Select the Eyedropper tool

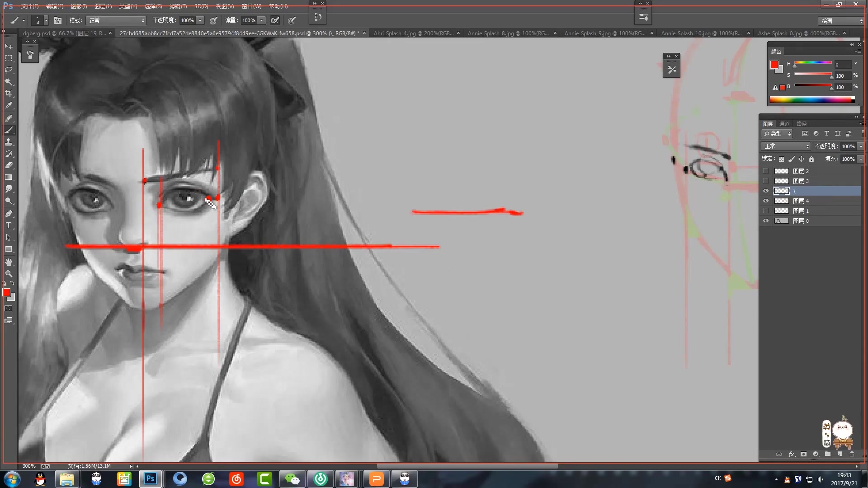(9, 105)
